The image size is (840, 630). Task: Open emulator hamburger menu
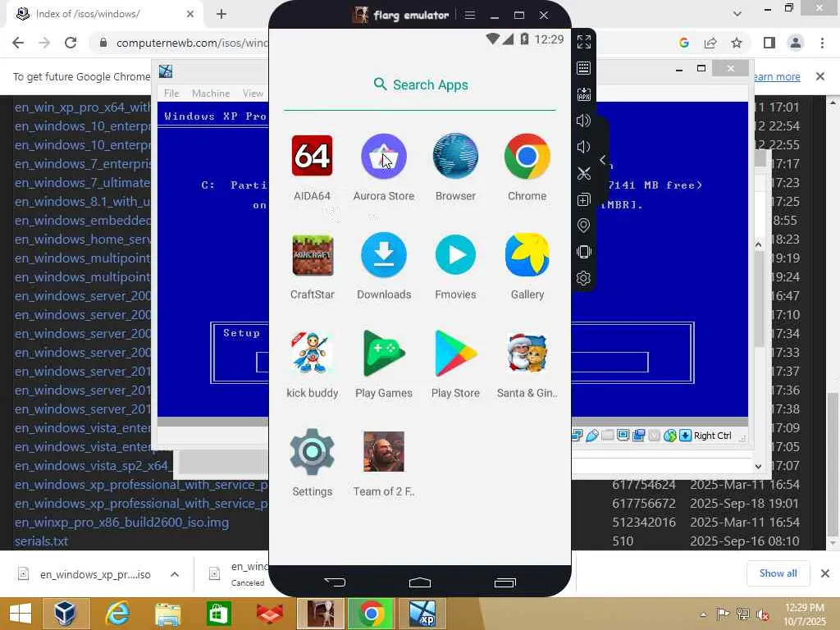pyautogui.click(x=470, y=15)
